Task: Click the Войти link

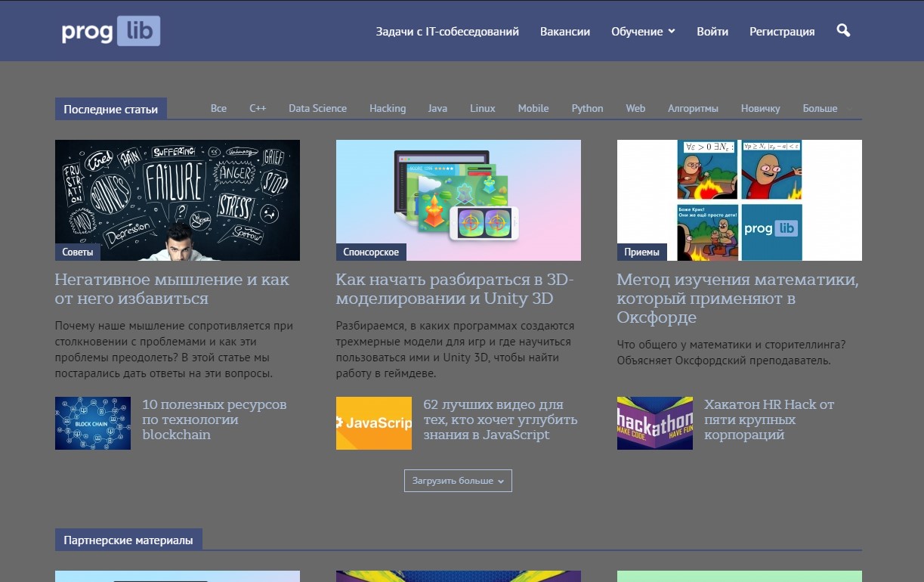Action: [x=712, y=32]
